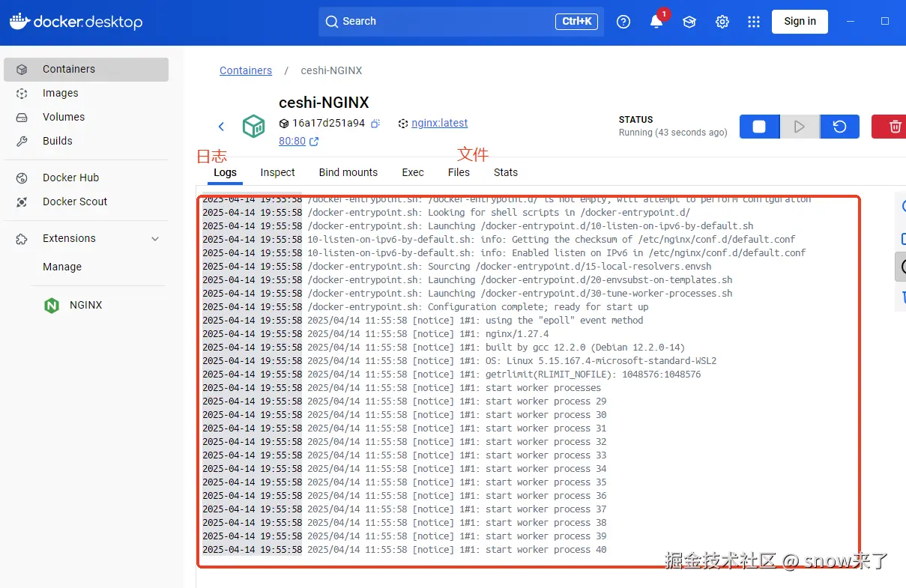
Task: Click the Ctrl+K shortcut badge
Action: coord(577,22)
